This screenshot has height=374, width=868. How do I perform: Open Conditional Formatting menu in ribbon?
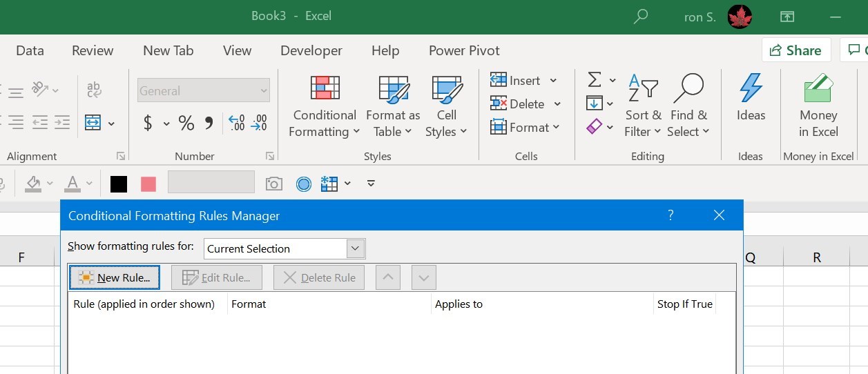[x=325, y=107]
